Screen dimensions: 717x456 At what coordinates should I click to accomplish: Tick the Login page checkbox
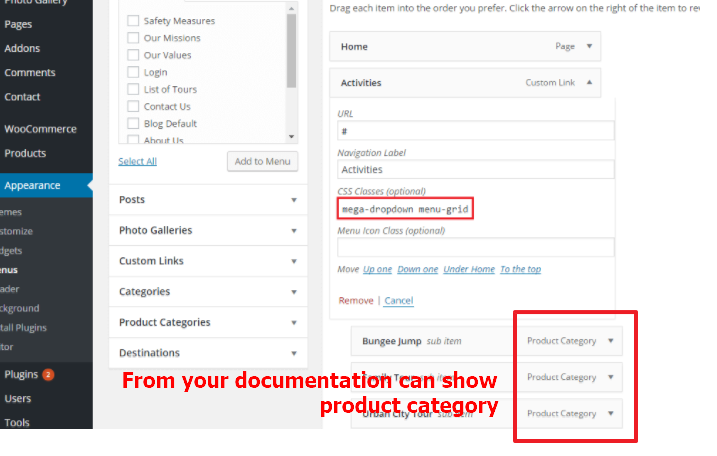(133, 72)
